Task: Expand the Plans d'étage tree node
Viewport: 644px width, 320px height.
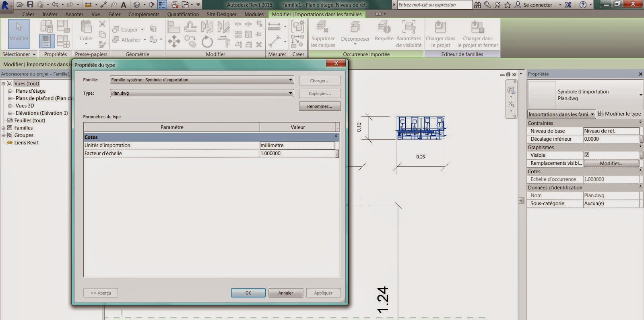Action: pos(10,91)
